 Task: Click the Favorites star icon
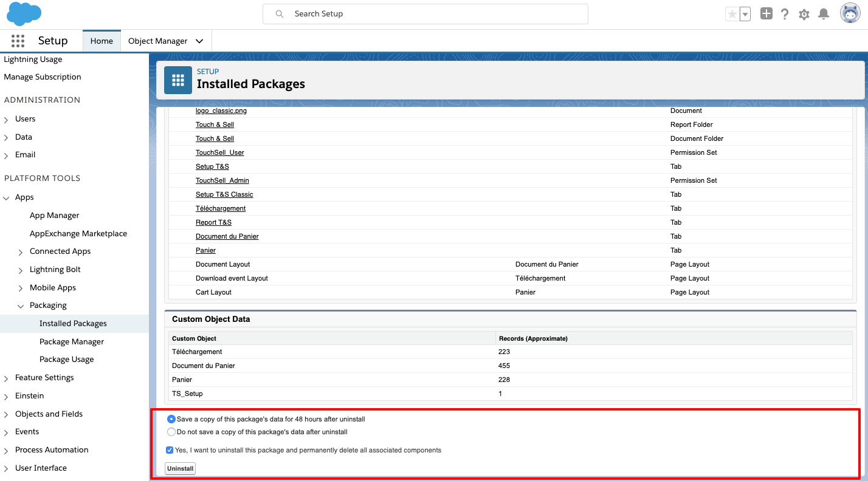tap(732, 14)
